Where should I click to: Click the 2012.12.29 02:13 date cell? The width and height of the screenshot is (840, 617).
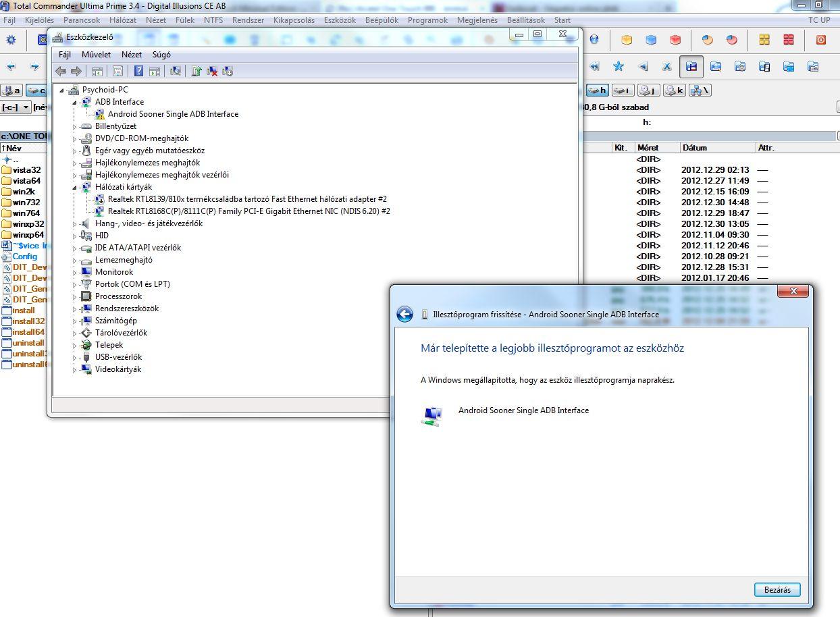(x=715, y=170)
